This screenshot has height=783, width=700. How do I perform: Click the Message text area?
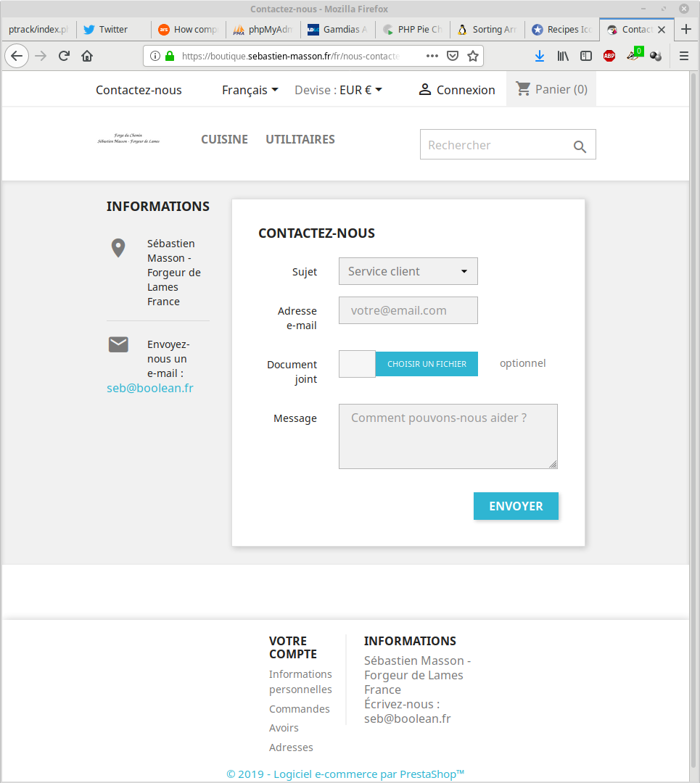click(448, 436)
